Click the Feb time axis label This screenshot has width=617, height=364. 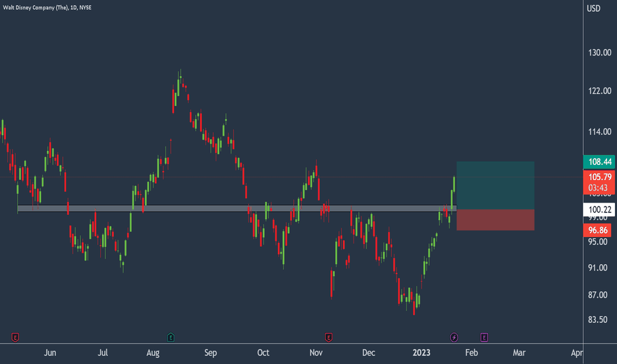[x=471, y=353]
